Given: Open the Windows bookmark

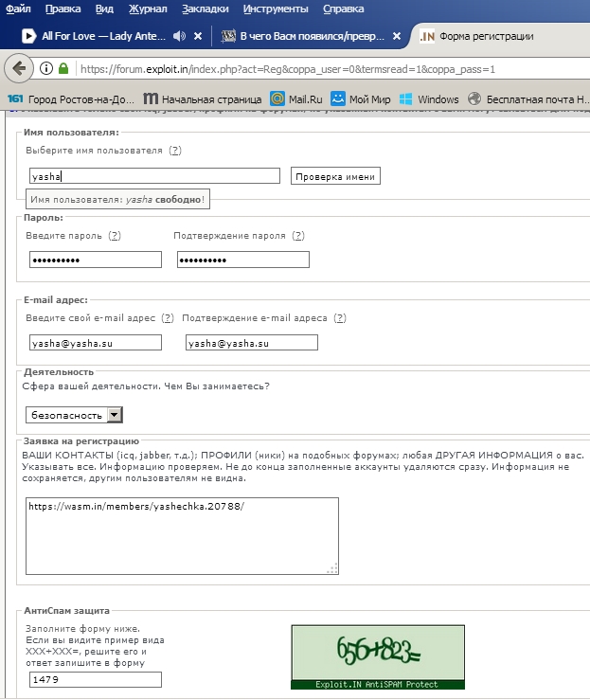Looking at the screenshot, I should [429, 99].
